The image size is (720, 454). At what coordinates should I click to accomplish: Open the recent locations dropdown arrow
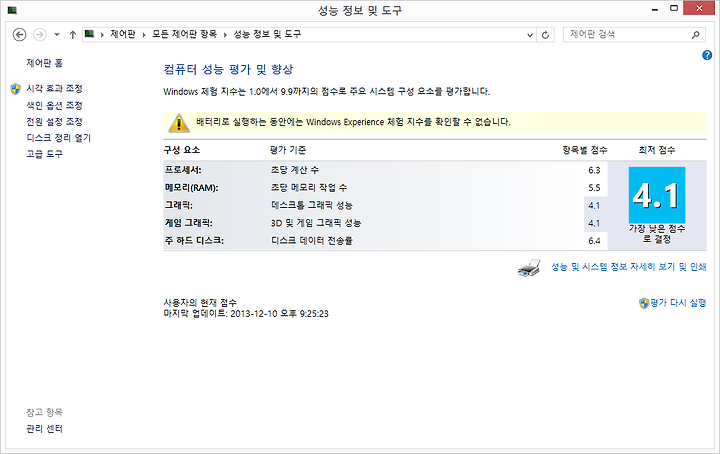(56, 34)
